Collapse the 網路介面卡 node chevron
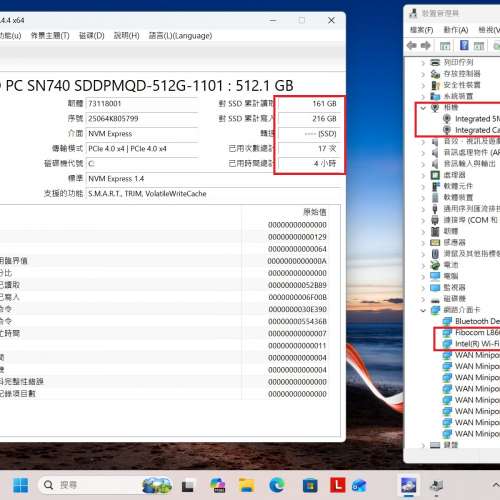 (x=423, y=310)
